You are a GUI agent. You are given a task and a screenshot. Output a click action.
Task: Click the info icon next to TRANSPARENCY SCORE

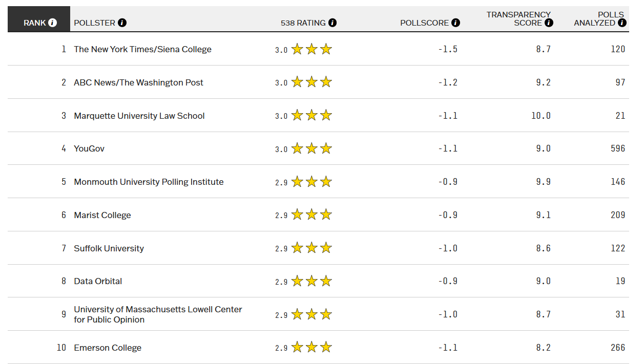click(549, 23)
